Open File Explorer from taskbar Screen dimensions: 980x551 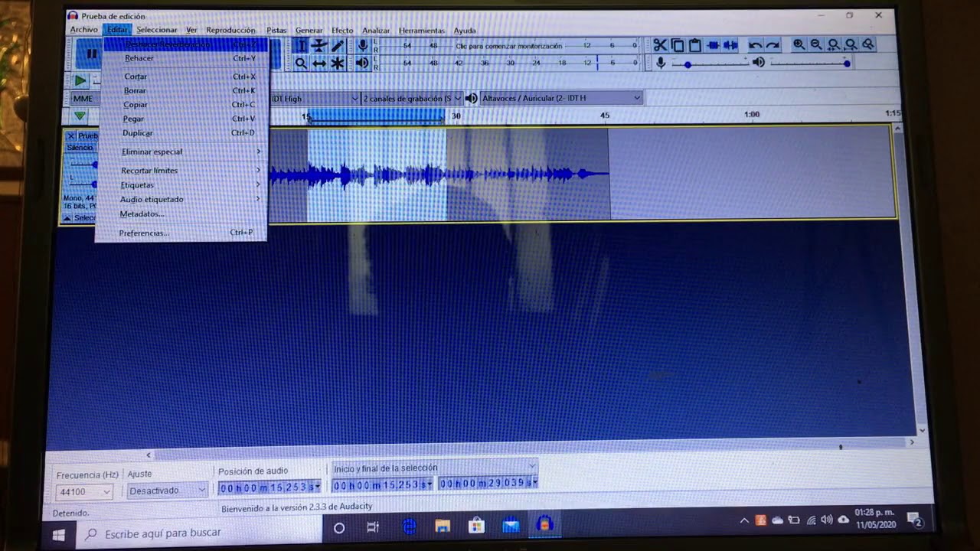443,527
